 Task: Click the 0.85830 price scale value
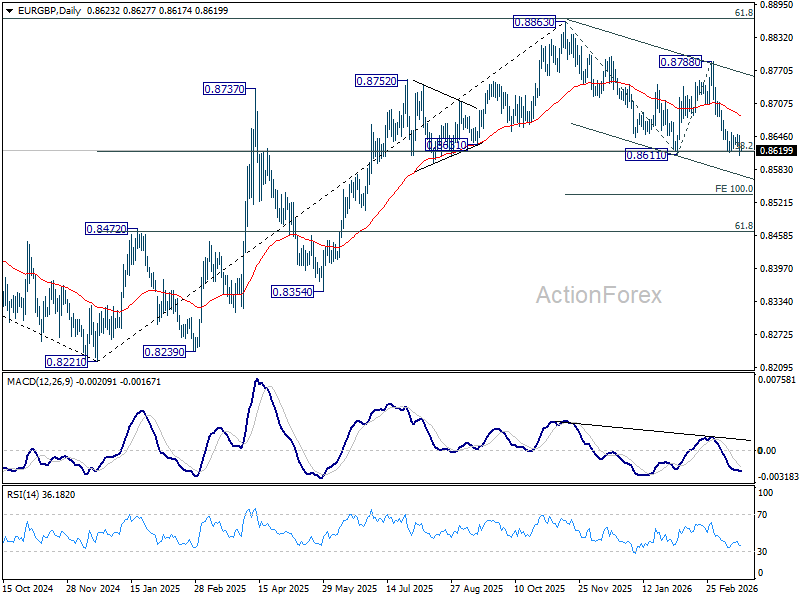coord(777,169)
